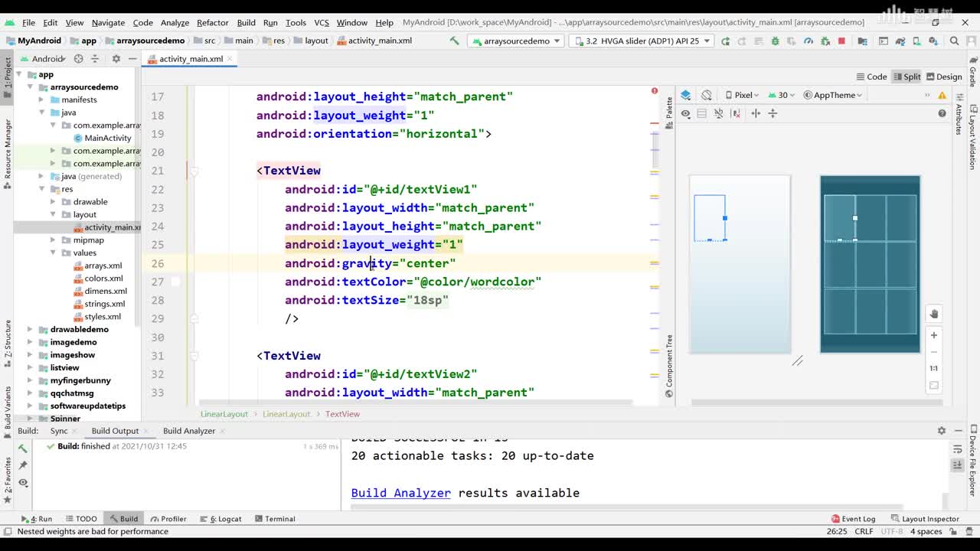Select the activity_main.xml editor tab
This screenshot has height=551, width=980.
click(x=191, y=58)
